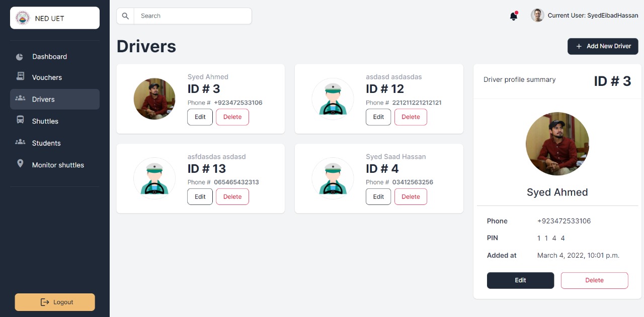This screenshot has height=317, width=644.
Task: Click the Students group icon
Action: tap(20, 142)
